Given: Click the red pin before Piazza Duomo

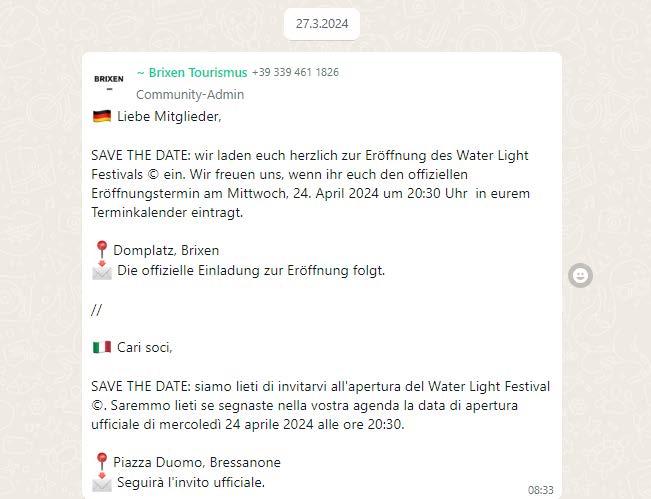Looking at the screenshot, I should (101, 462).
